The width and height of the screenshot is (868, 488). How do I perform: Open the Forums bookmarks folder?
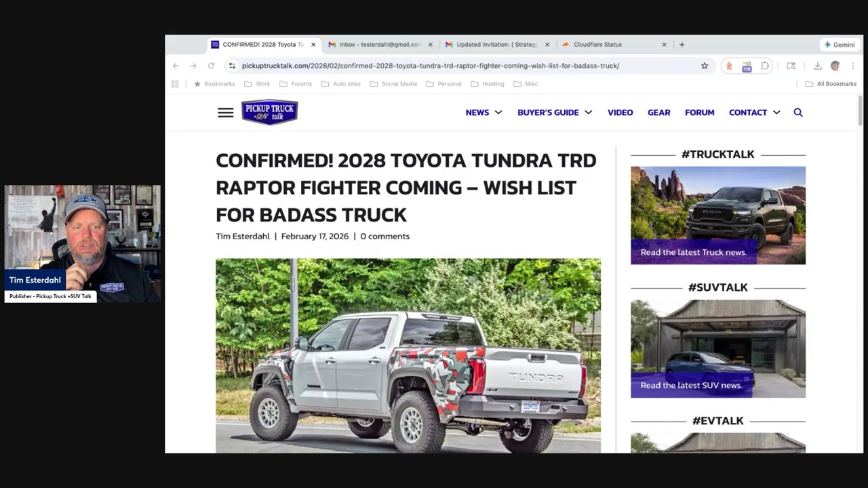(295, 84)
